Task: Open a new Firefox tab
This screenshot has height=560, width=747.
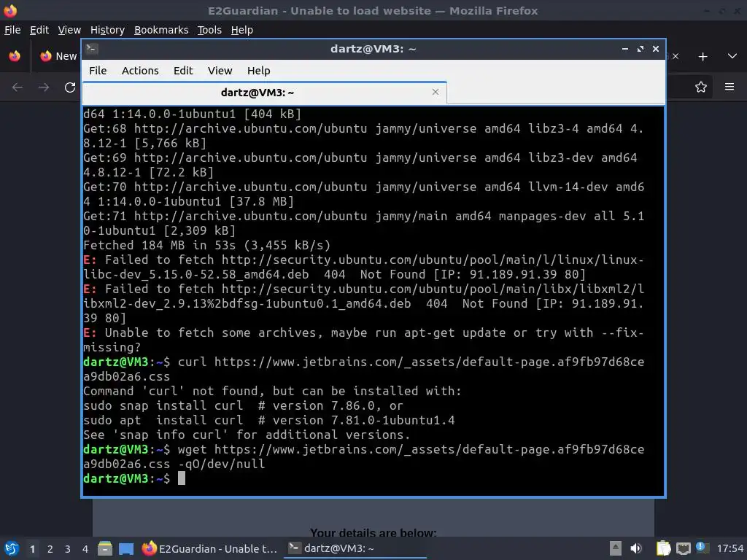Action: click(703, 57)
